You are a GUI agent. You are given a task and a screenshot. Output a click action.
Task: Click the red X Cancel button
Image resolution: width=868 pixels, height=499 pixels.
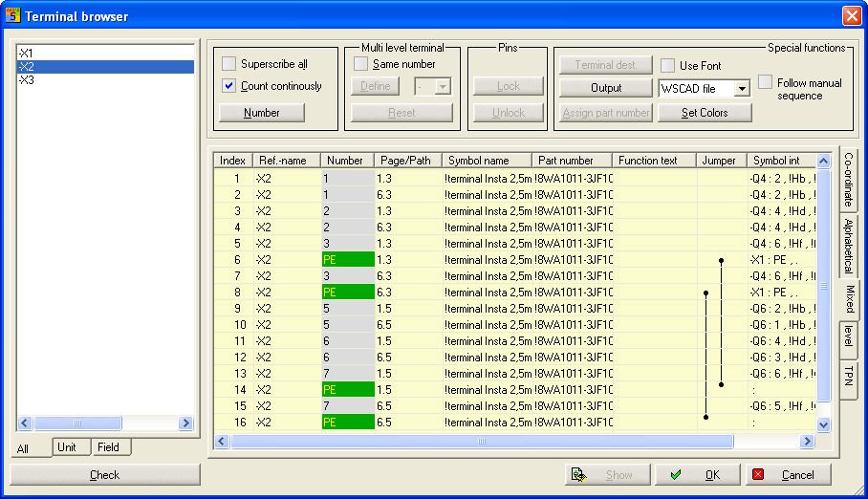tap(789, 475)
